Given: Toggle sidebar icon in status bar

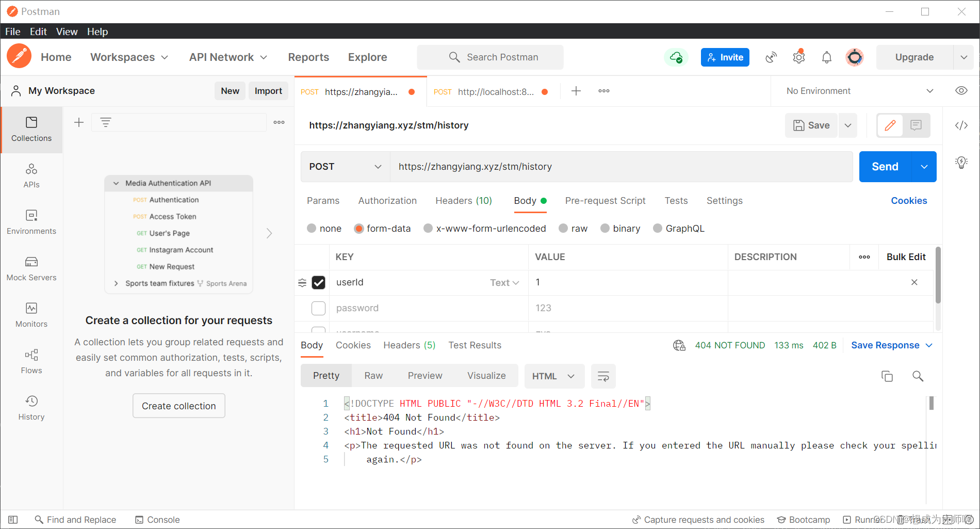Looking at the screenshot, I should [x=13, y=520].
